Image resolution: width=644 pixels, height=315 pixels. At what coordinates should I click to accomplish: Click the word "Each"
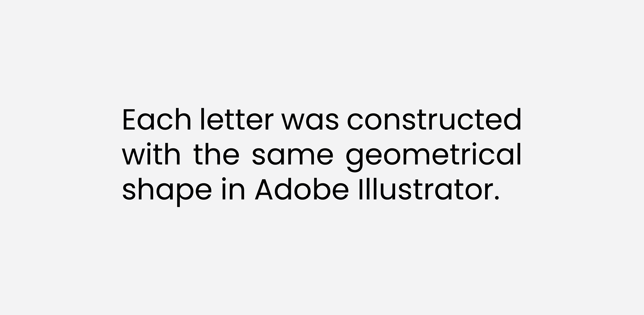point(157,119)
